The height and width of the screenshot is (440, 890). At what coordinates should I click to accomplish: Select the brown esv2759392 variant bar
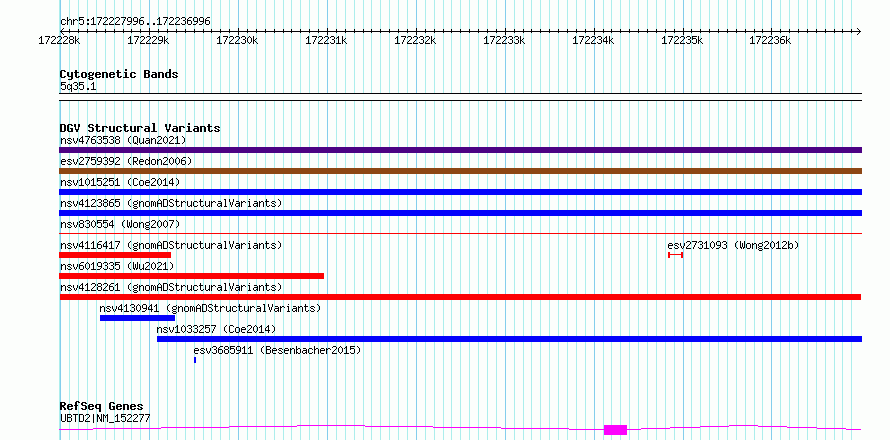(x=460, y=171)
